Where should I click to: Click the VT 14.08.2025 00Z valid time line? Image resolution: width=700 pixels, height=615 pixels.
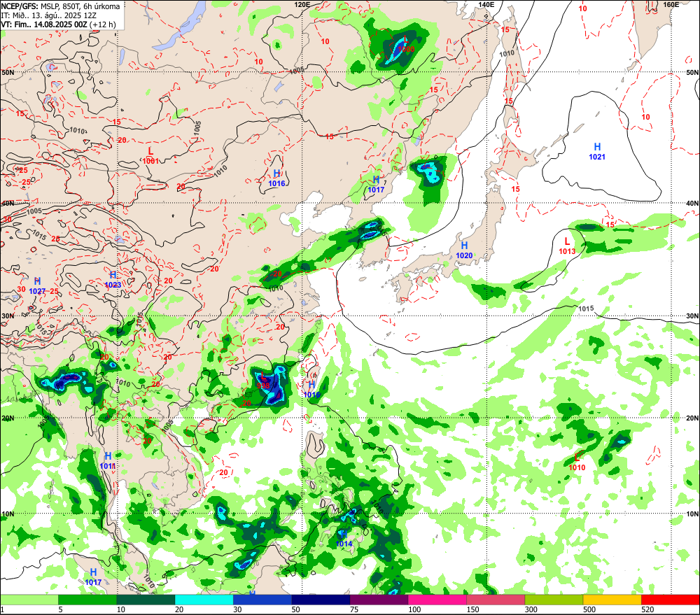coord(58,24)
